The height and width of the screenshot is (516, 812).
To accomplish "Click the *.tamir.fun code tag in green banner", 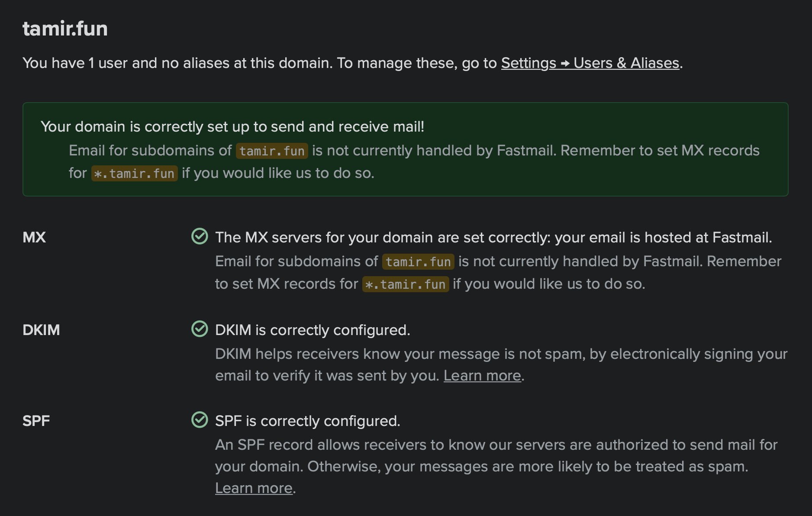I will [135, 173].
